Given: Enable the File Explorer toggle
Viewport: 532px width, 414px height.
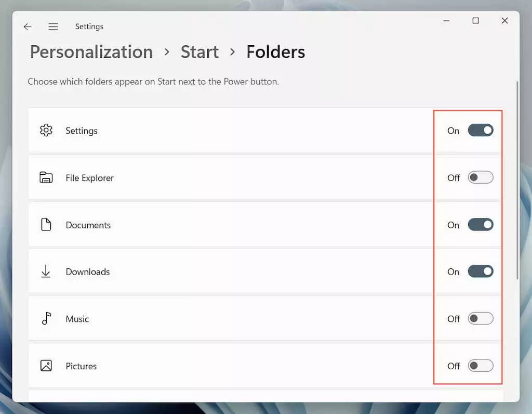Looking at the screenshot, I should coord(480,178).
